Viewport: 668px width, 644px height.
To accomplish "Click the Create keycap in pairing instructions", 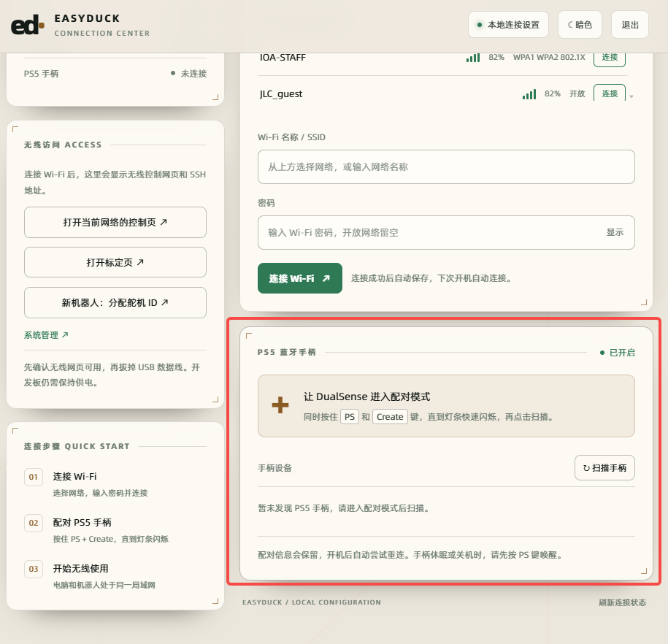I will (390, 417).
